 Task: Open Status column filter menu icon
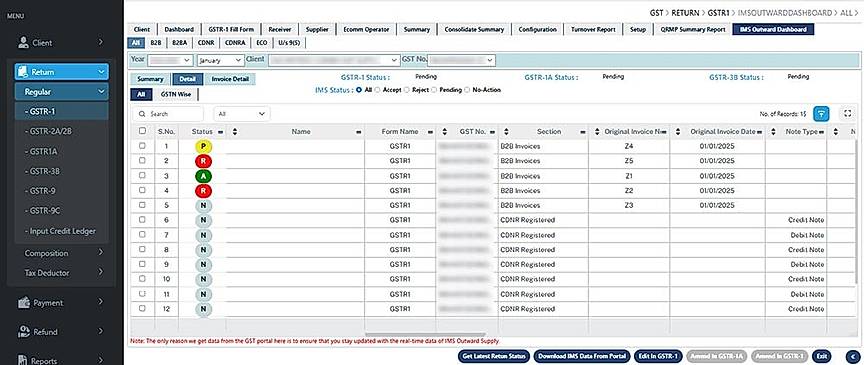coord(220,132)
